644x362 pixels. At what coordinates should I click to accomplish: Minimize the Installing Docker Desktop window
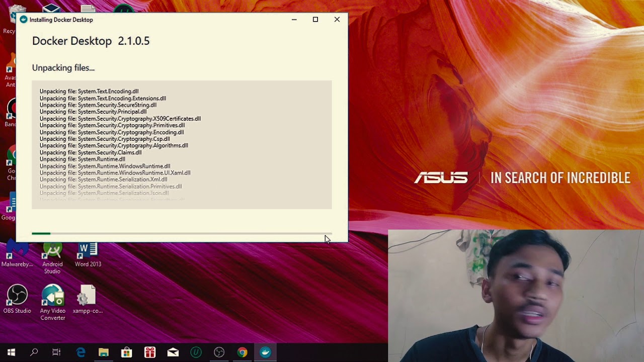(294, 20)
